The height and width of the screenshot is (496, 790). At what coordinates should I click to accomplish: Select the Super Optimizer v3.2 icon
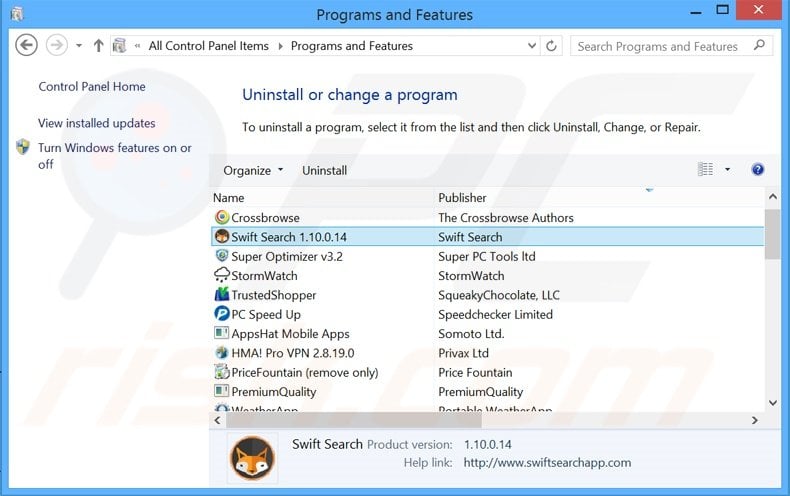pyautogui.click(x=222, y=256)
